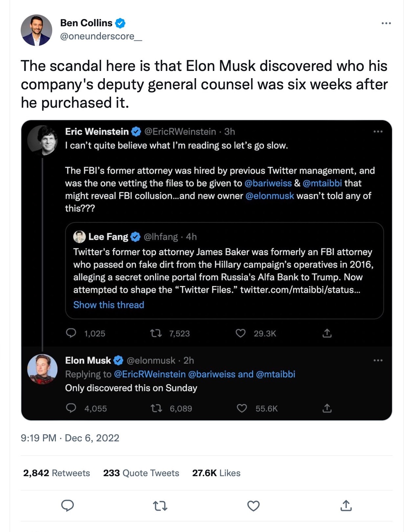Open the @oneunderscore__ handle link
The image size is (414, 532).
coord(101,36)
